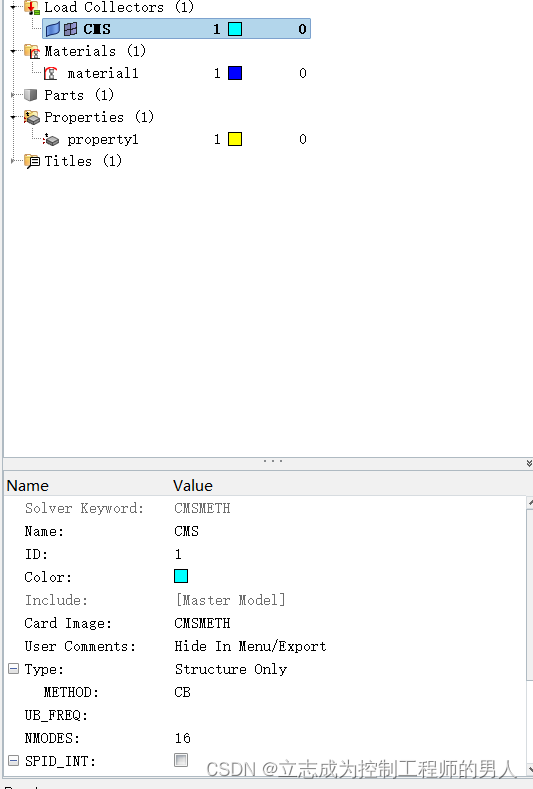533x789 pixels.
Task: Open the METHOD value CB
Action: pyautogui.click(x=182, y=692)
